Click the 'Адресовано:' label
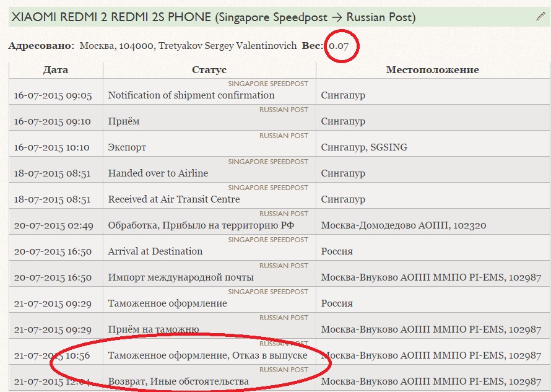 41,46
